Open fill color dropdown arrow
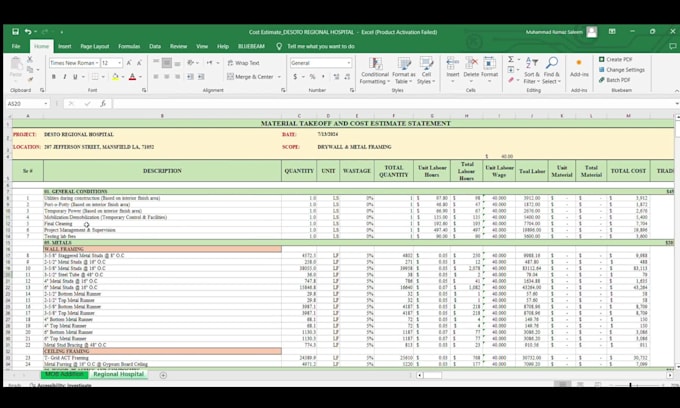The image size is (680, 408). point(123,77)
